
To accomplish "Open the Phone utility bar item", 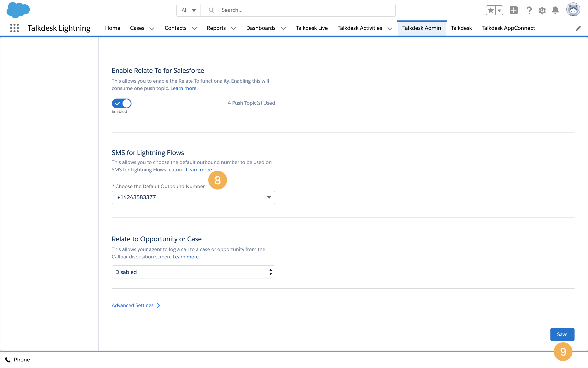I will (17, 359).
